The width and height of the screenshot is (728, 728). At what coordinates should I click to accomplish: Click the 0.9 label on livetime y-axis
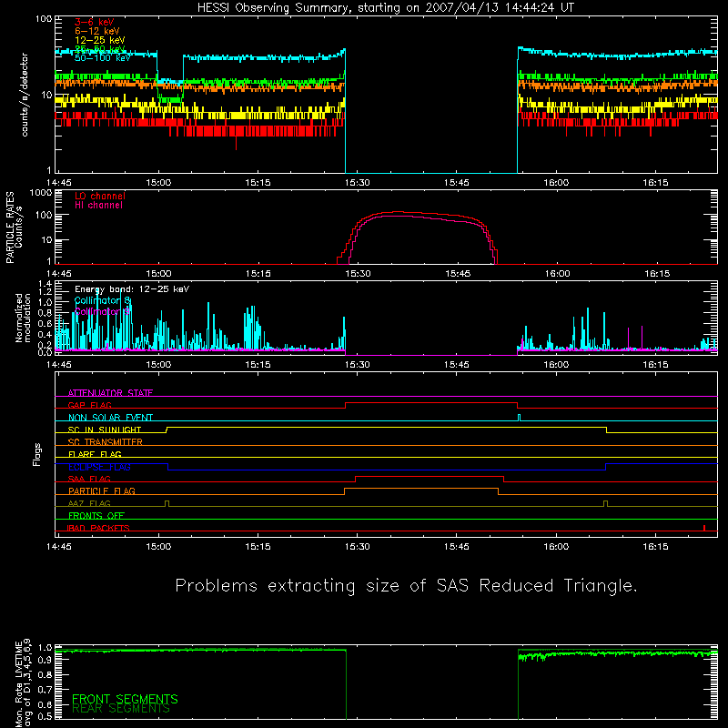(x=45, y=661)
